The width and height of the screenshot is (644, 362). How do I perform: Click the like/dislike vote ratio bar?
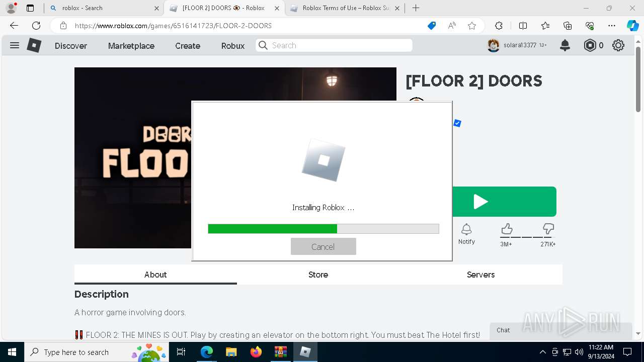point(527,237)
